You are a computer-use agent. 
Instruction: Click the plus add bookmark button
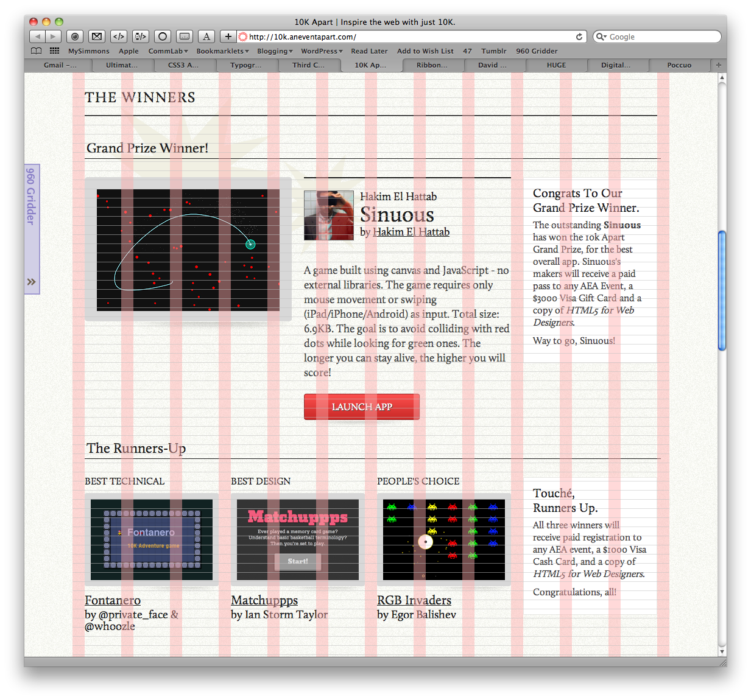pos(228,37)
